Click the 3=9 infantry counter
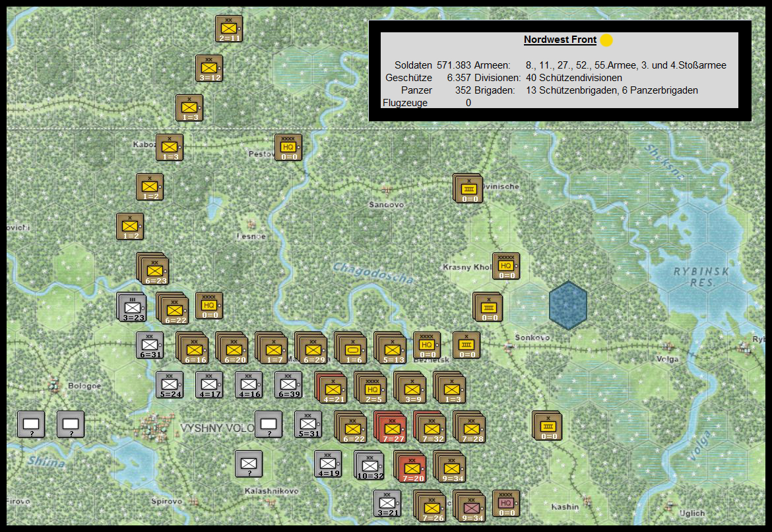 [x=410, y=388]
